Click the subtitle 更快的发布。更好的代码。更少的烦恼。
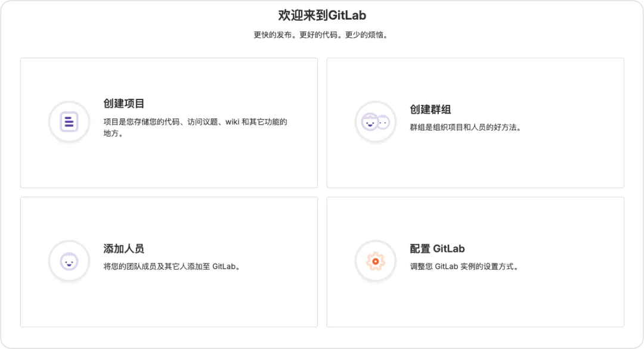This screenshot has width=644, height=349. (321, 35)
